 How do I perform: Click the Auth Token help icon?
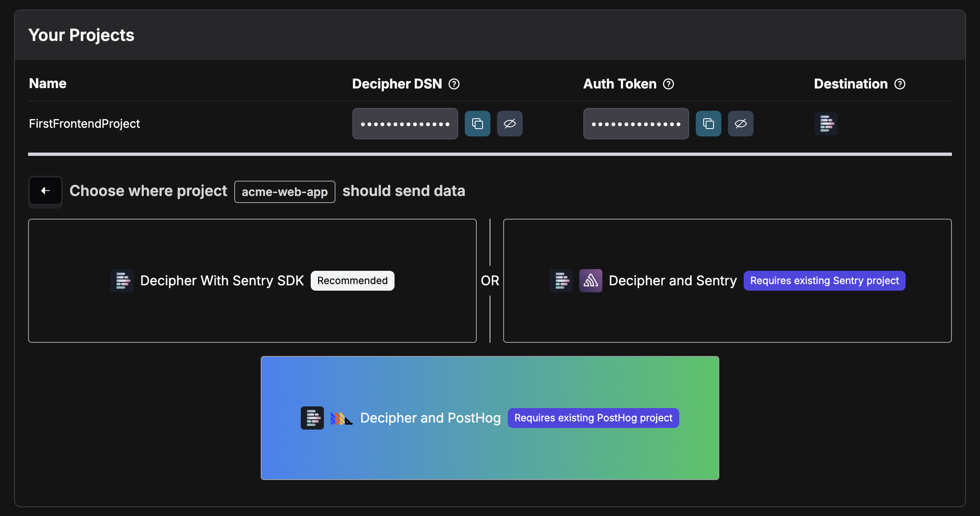click(x=668, y=84)
